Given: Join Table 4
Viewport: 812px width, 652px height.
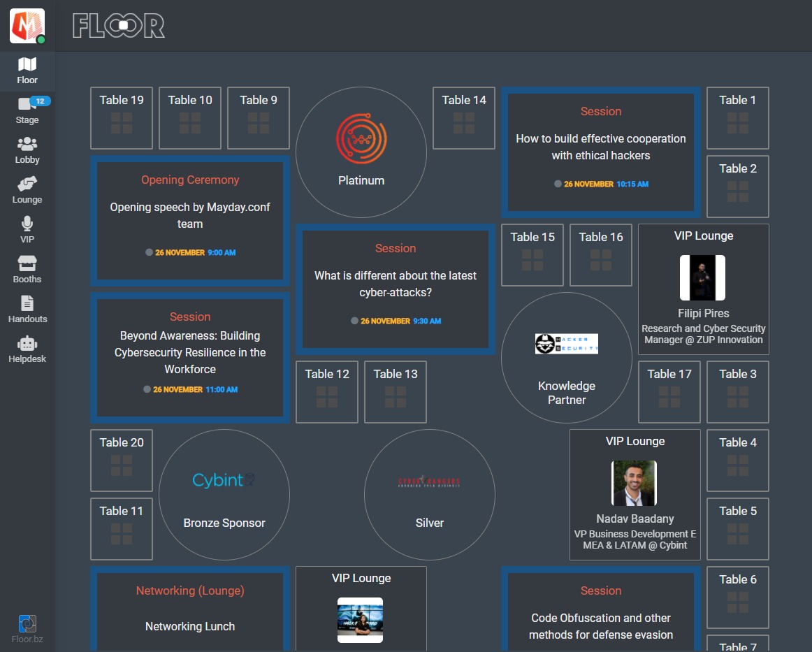Looking at the screenshot, I should pos(738,461).
